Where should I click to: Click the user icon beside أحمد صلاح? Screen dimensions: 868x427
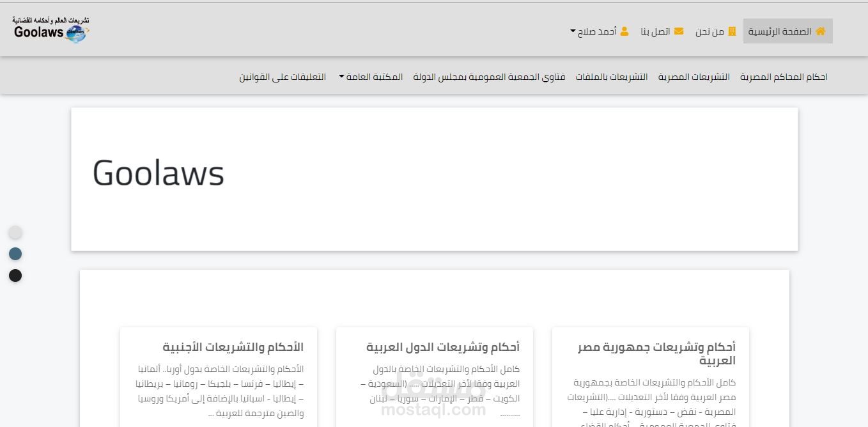[624, 31]
